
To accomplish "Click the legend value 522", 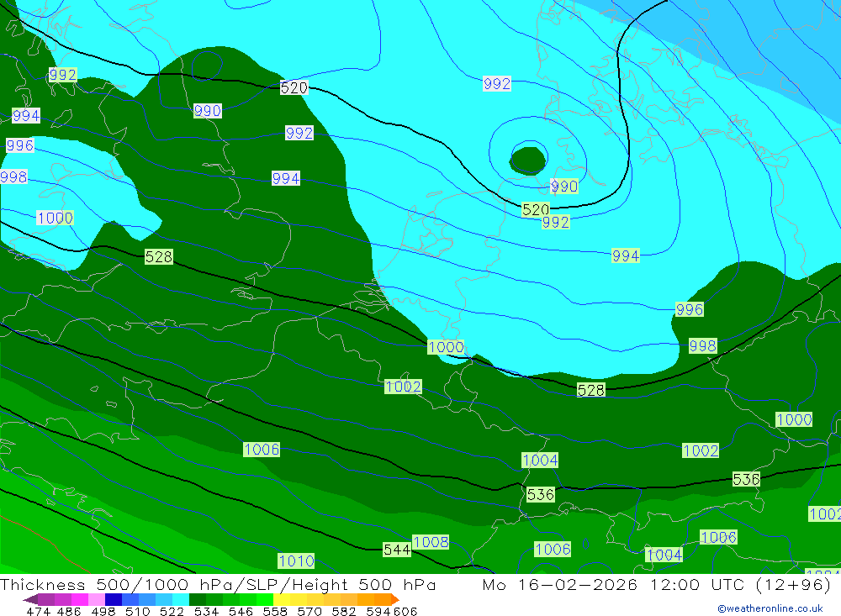I will tap(172, 611).
